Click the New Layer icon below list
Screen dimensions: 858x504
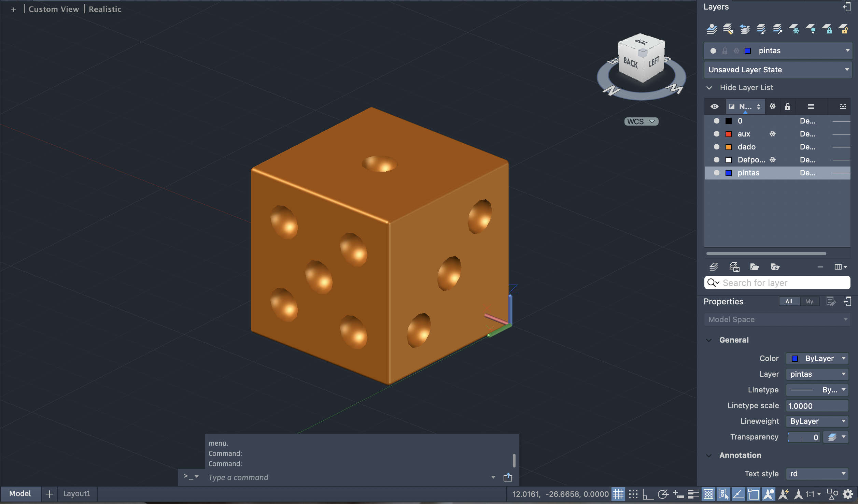[x=714, y=267]
